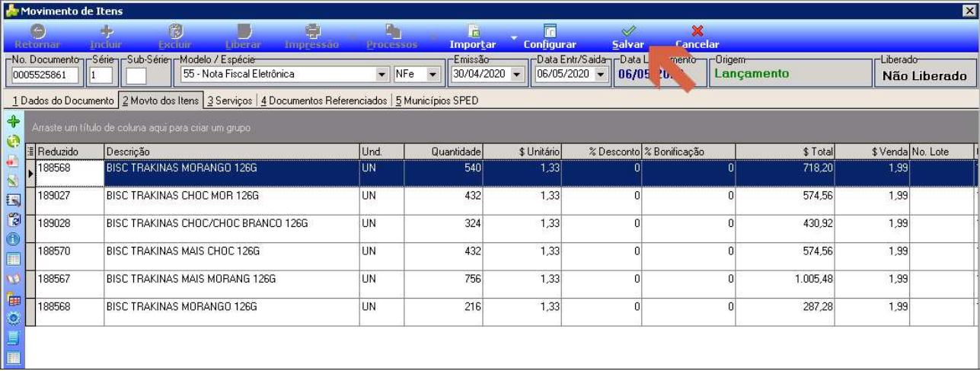Open the Emissão date dropdown
Viewport: 980px width, 371px height.
pos(517,75)
